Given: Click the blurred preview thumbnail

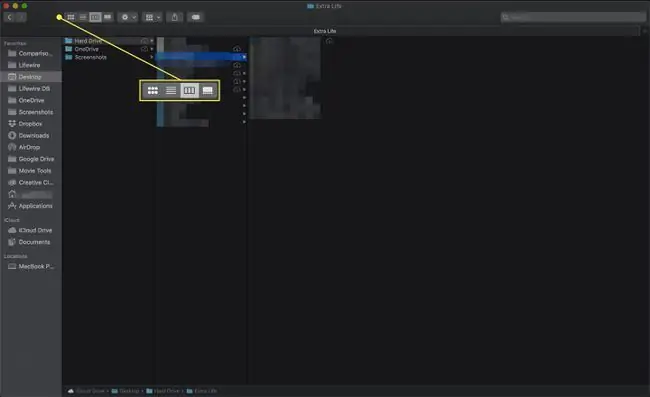Looking at the screenshot, I should tap(285, 78).
